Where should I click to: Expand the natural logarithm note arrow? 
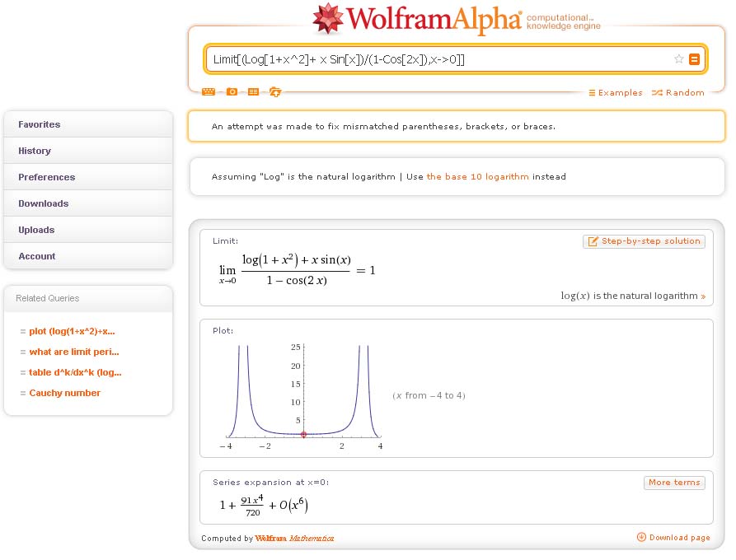(703, 296)
